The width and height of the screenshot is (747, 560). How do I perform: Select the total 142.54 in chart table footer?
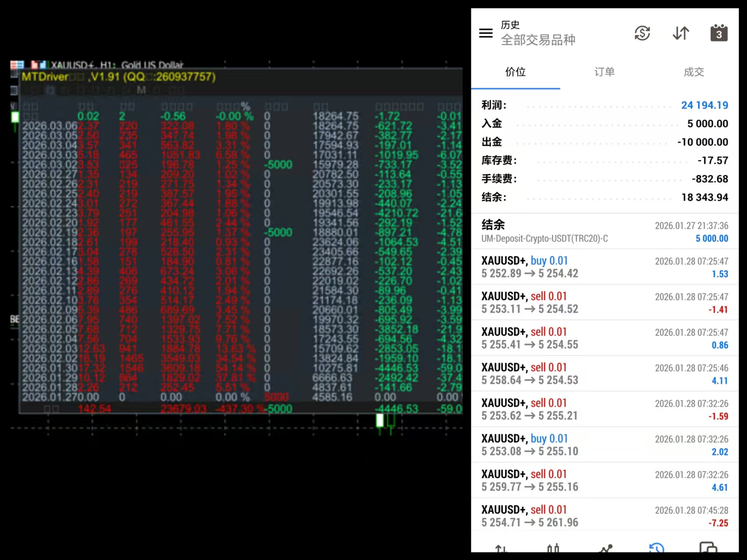[x=95, y=409]
